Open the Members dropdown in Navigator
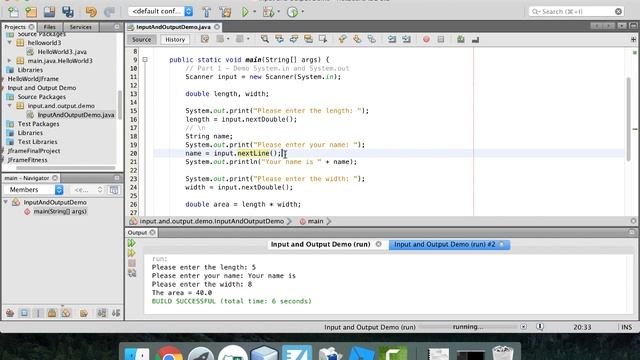Image resolution: width=640 pixels, height=360 pixels. [x=34, y=190]
